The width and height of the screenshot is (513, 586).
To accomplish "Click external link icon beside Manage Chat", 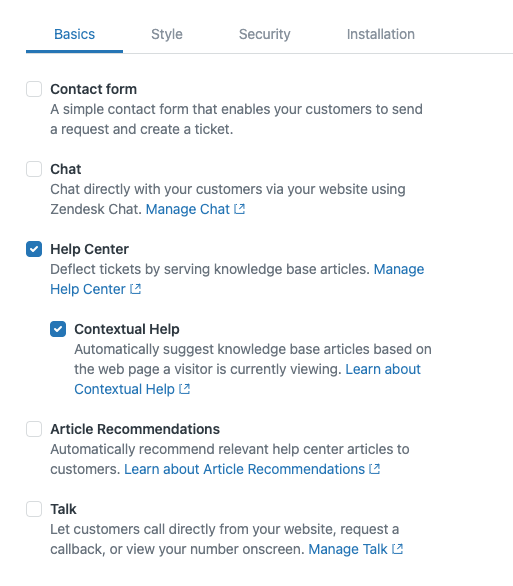I will tap(239, 209).
